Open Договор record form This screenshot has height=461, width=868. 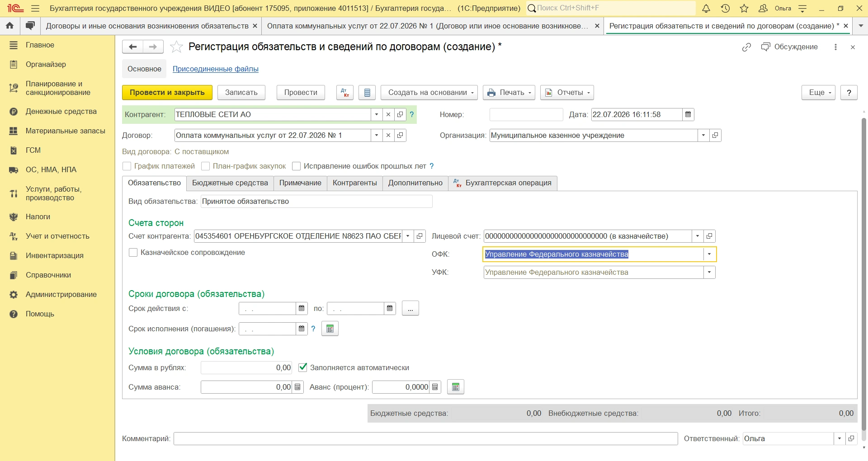click(400, 136)
